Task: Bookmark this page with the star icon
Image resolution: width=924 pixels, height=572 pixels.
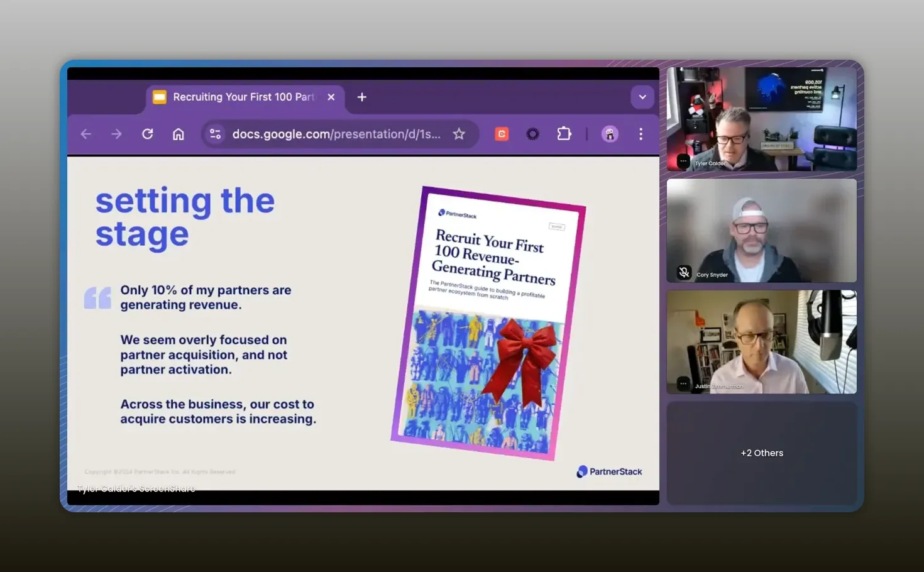Action: [x=459, y=134]
